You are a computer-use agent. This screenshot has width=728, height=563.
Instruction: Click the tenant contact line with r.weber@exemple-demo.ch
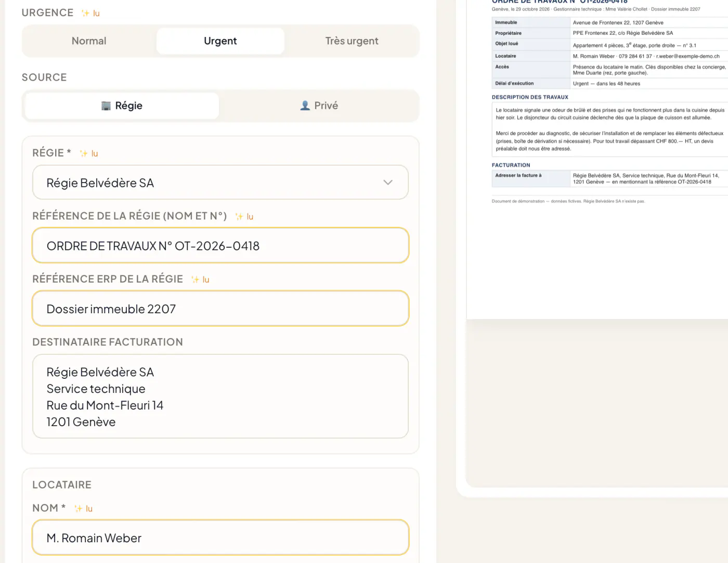(x=646, y=56)
